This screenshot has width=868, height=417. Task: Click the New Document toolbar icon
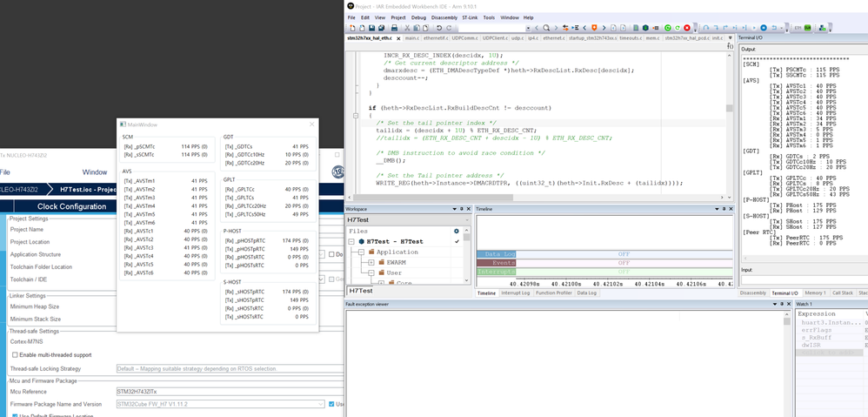352,28
